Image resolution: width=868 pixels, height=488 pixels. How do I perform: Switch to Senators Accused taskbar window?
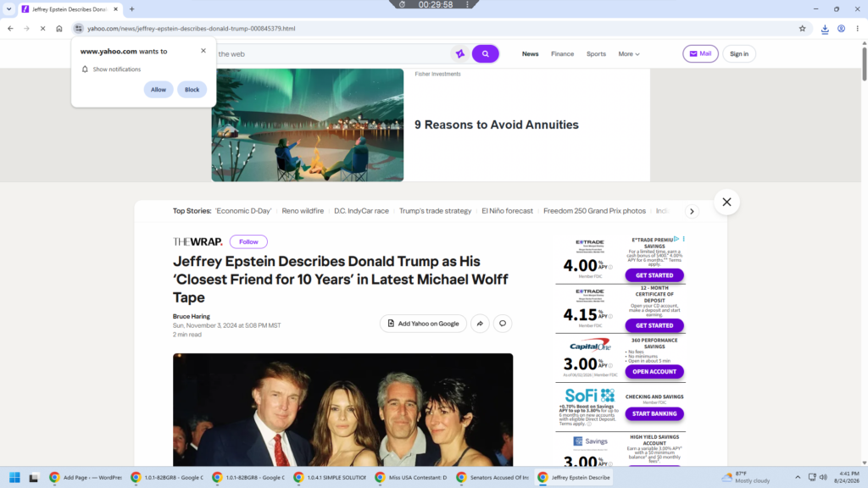tap(492, 478)
